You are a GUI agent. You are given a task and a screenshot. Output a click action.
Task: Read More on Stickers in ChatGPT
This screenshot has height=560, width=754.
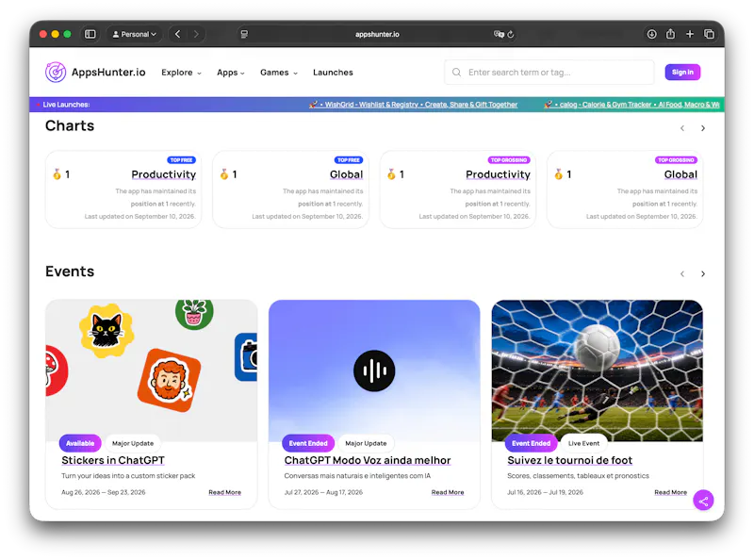(224, 492)
